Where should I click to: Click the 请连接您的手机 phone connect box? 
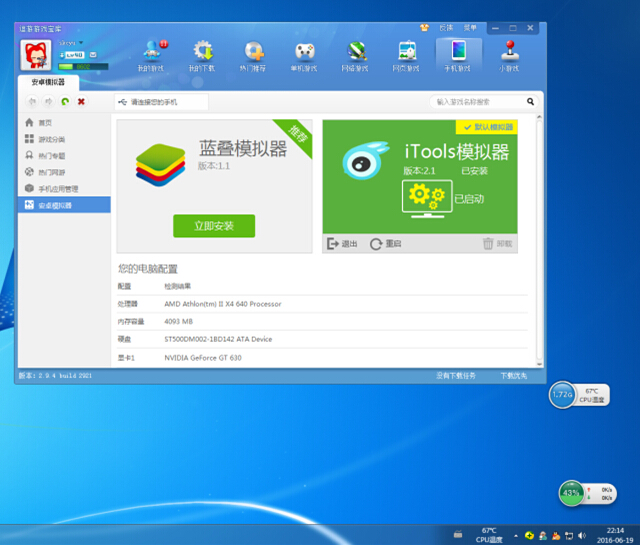coord(162,102)
